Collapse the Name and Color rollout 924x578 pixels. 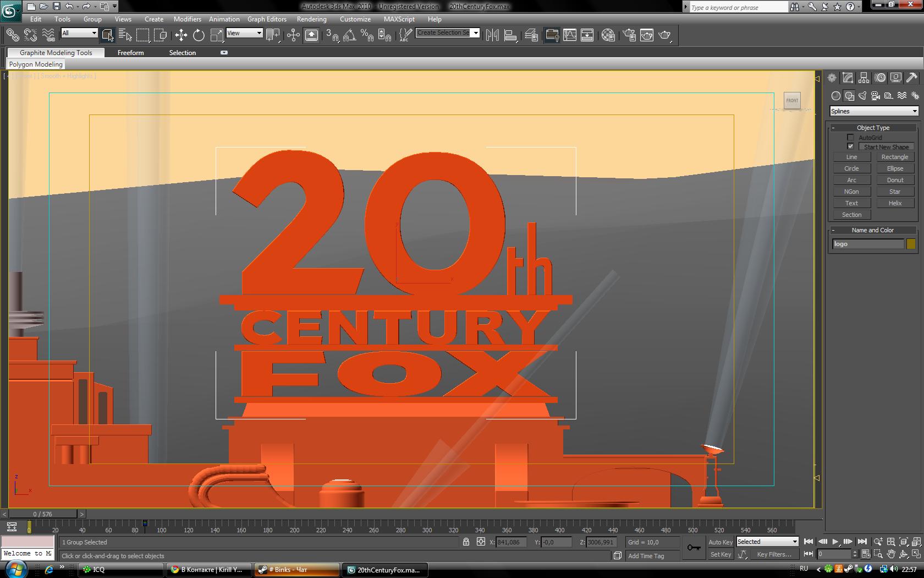click(x=873, y=230)
